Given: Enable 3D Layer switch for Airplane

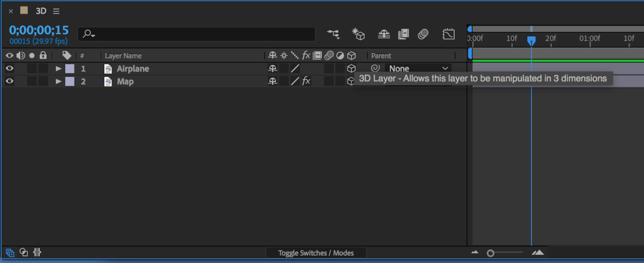Looking at the screenshot, I should 352,68.
